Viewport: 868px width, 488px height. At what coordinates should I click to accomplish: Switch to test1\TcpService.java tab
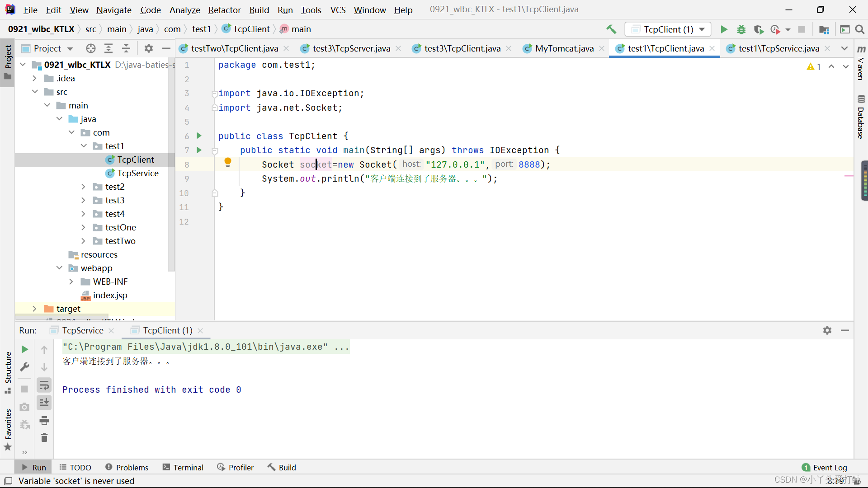(778, 48)
